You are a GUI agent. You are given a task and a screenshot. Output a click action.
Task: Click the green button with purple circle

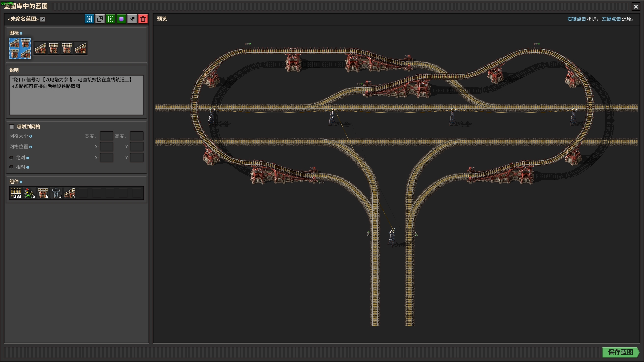point(121,19)
